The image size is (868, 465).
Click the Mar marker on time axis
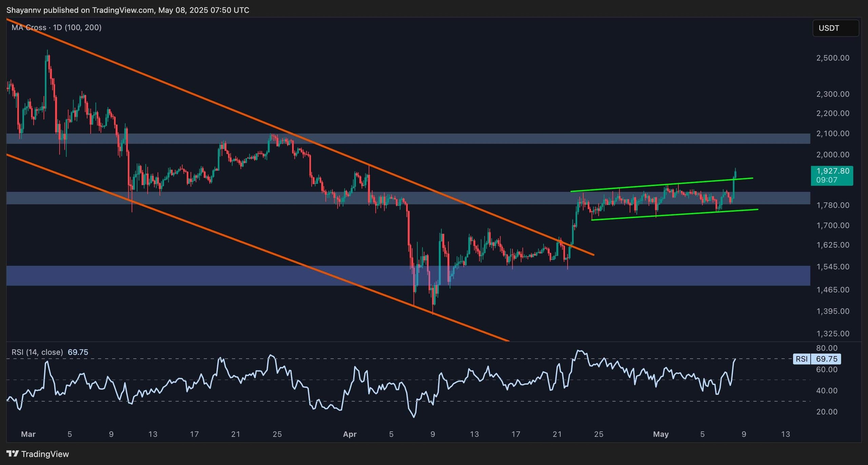point(28,434)
